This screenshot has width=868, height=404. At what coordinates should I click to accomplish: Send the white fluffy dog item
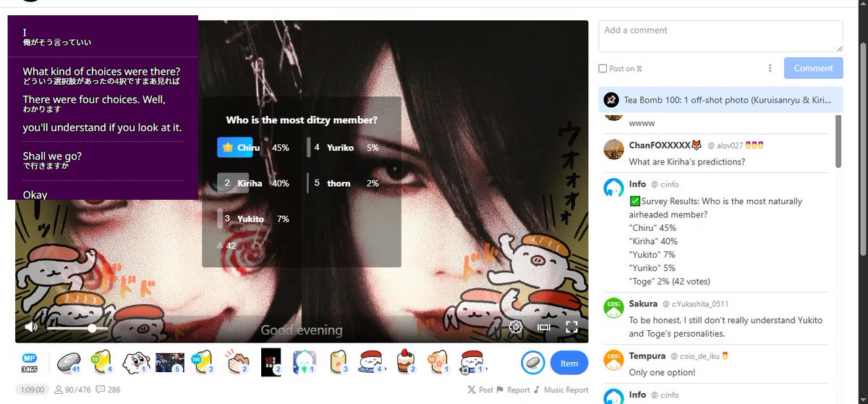pyautogui.click(x=135, y=361)
